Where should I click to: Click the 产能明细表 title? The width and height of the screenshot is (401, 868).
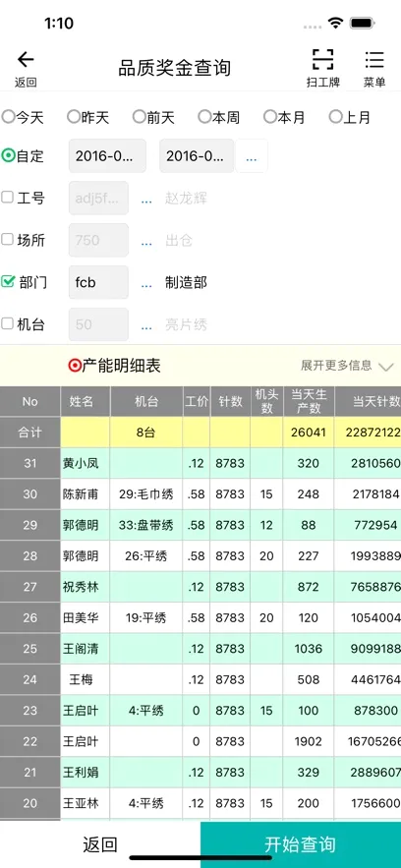[x=122, y=366]
